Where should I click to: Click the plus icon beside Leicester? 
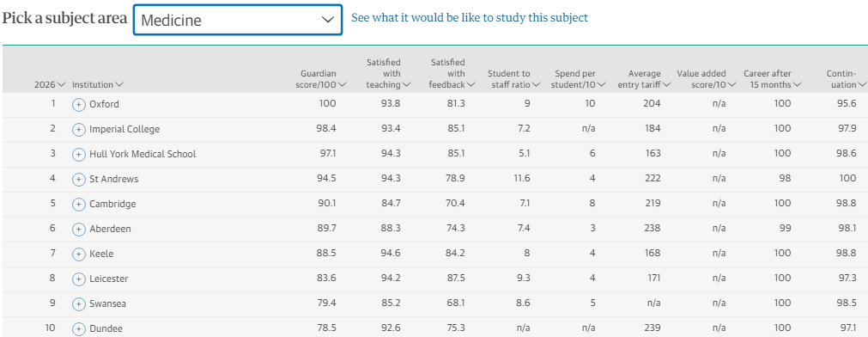pyautogui.click(x=79, y=279)
